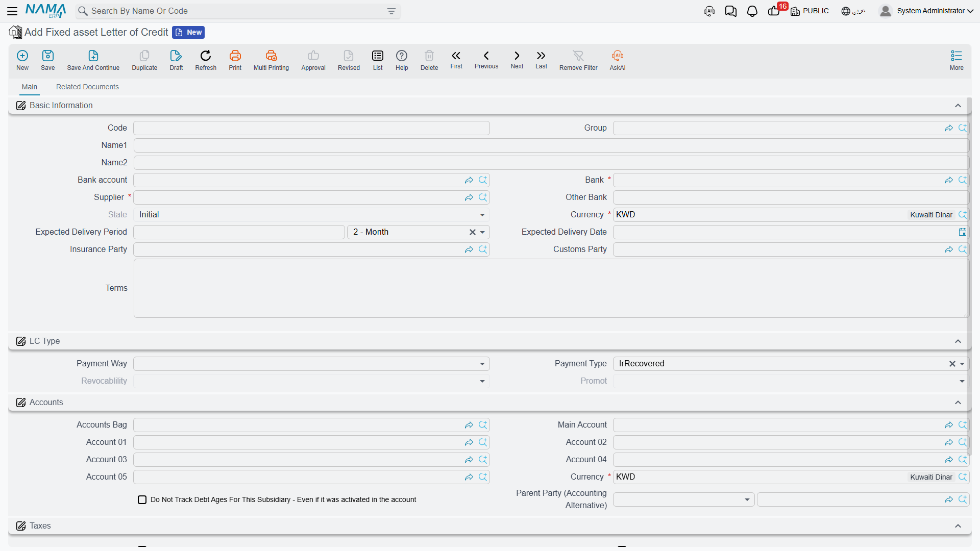Clear the IrRecovered Payment Type value
The height and width of the screenshot is (551, 980).
(952, 364)
